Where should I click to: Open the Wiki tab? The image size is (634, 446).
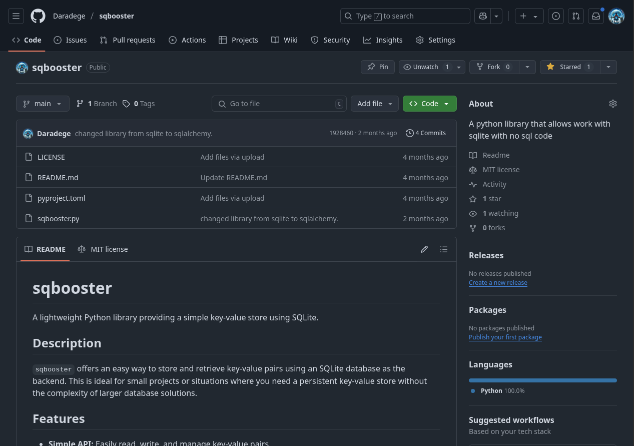[x=284, y=40]
